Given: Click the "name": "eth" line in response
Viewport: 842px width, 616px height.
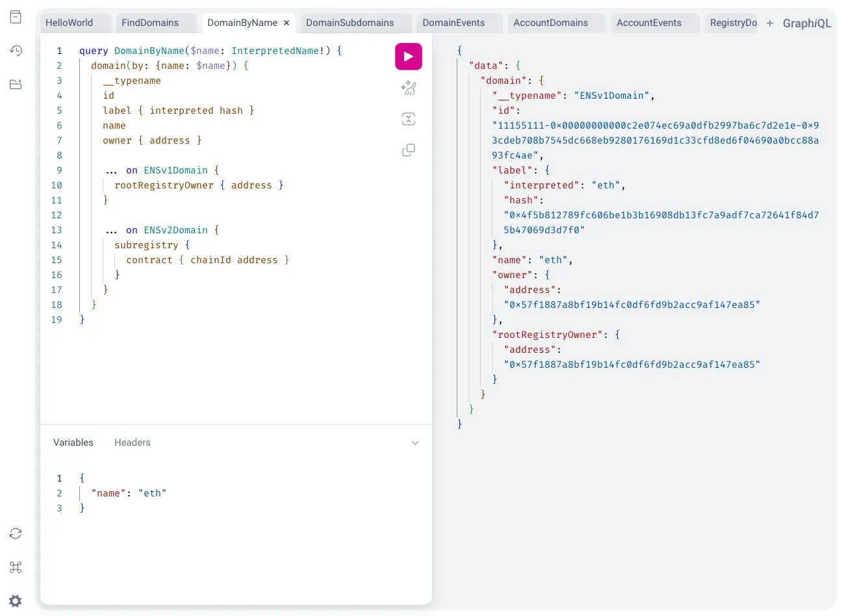Looking at the screenshot, I should point(533,260).
